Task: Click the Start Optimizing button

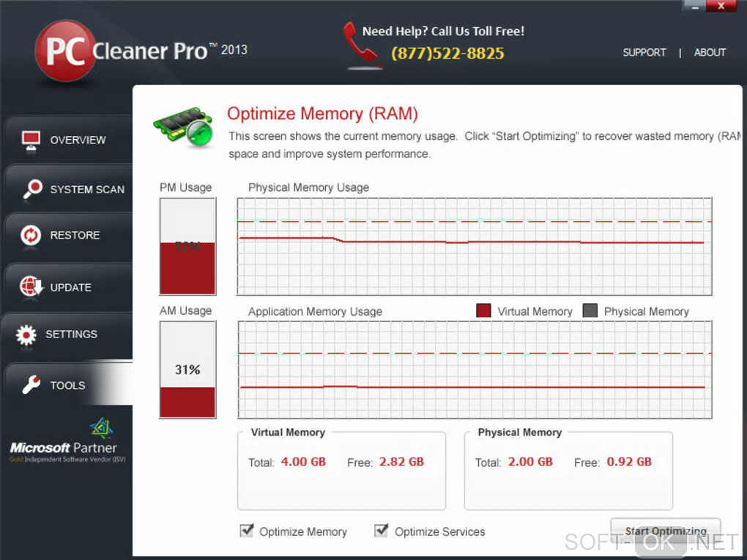Action: [666, 531]
